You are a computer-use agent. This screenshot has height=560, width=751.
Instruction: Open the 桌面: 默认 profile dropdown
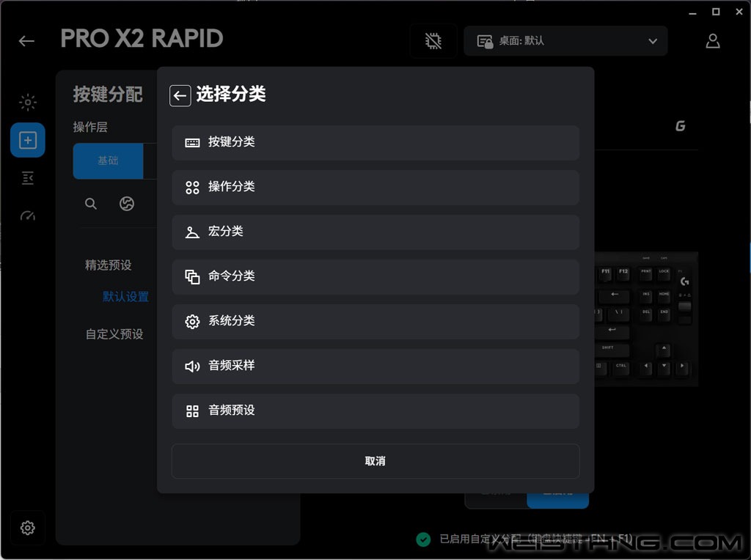pyautogui.click(x=565, y=41)
